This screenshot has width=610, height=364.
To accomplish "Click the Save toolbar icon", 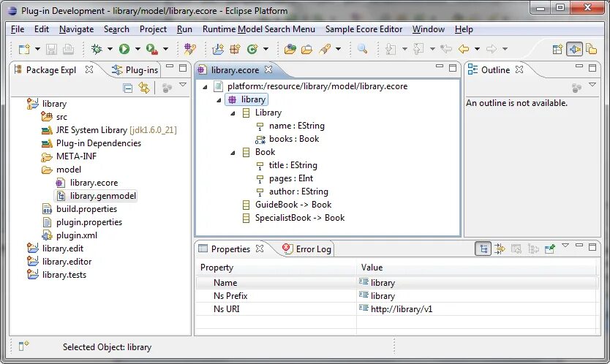I will [51, 49].
